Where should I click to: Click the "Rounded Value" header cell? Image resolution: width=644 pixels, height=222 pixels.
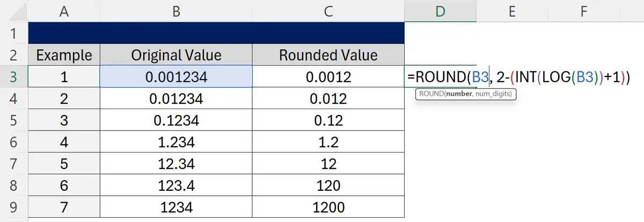tap(328, 55)
